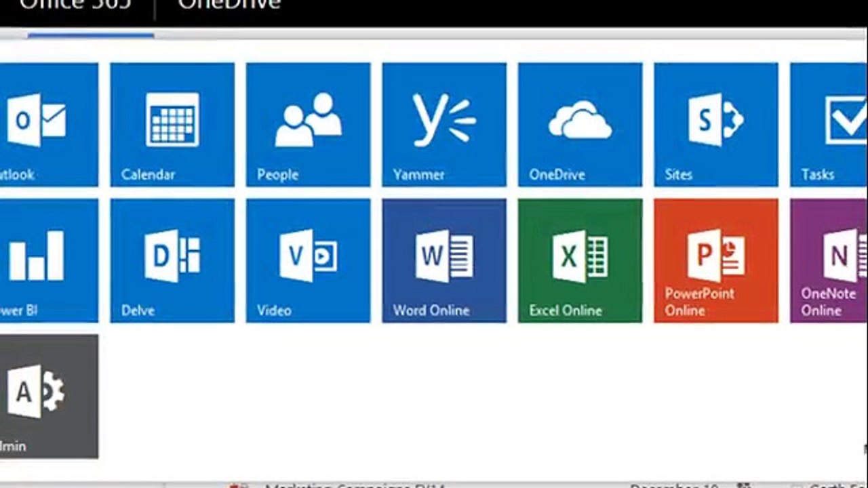Open the Outlook app tile
This screenshot has width=868, height=488.
click(x=49, y=125)
